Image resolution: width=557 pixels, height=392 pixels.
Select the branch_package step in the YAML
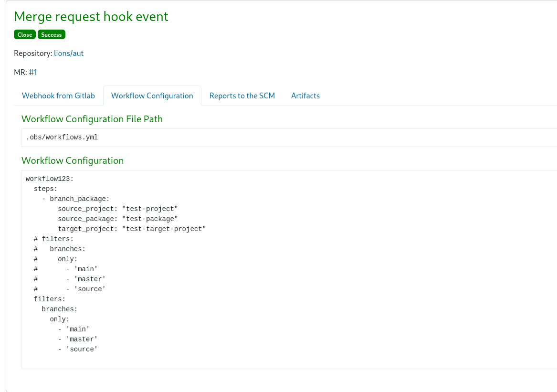[x=75, y=199]
